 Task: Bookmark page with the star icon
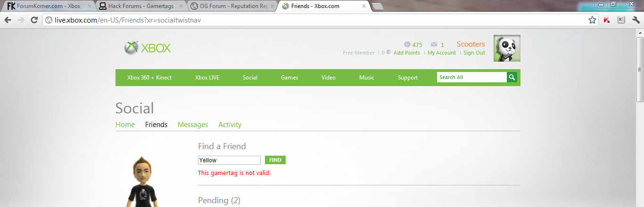[593, 20]
